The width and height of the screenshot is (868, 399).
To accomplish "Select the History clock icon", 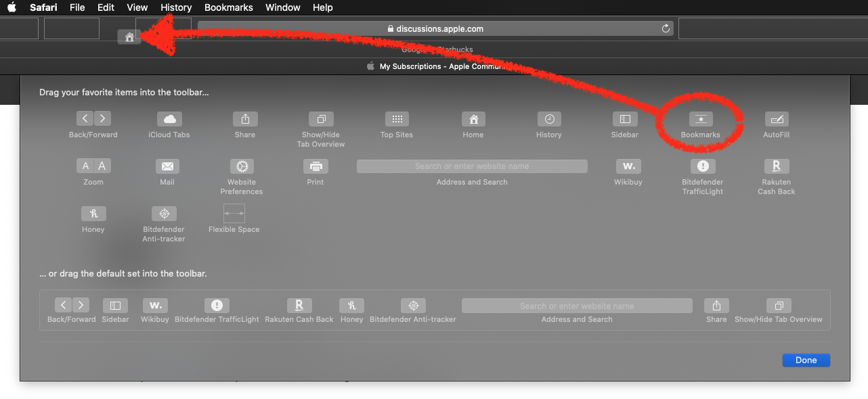I will point(549,119).
